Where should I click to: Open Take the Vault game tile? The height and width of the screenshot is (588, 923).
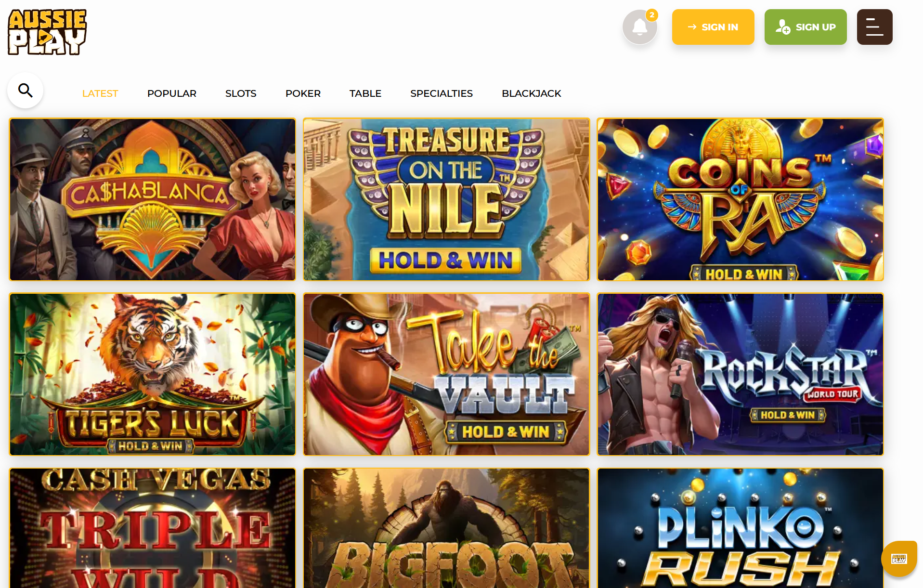(446, 374)
